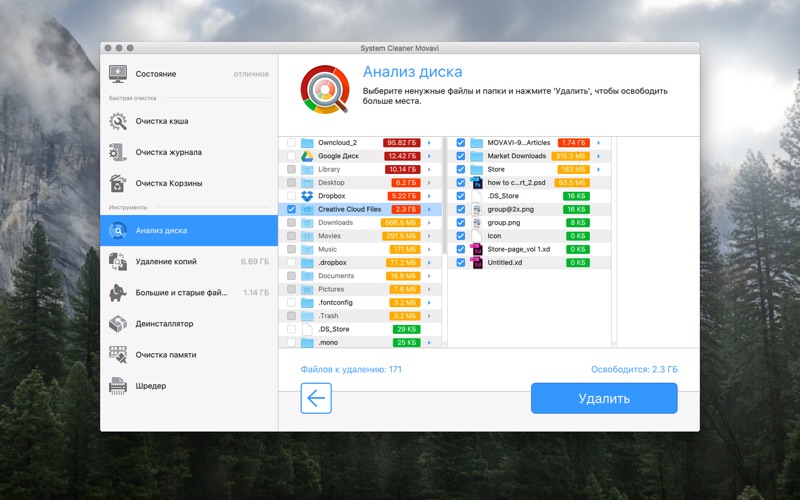Click the Шредер shredder icon
Screen dimensions: 800x500
[x=118, y=386]
